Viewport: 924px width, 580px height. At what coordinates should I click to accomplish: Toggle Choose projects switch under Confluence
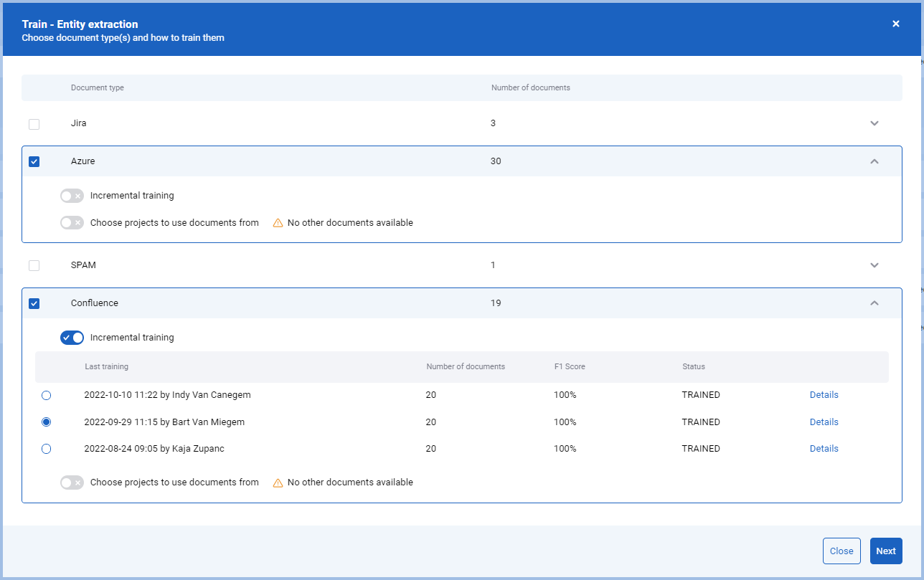pos(72,482)
